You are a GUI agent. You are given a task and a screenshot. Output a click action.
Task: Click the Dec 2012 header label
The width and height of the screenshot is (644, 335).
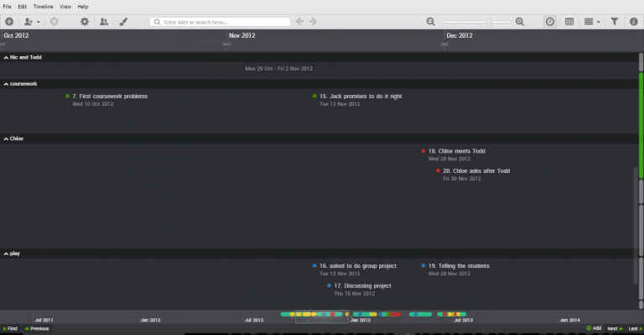pyautogui.click(x=460, y=35)
